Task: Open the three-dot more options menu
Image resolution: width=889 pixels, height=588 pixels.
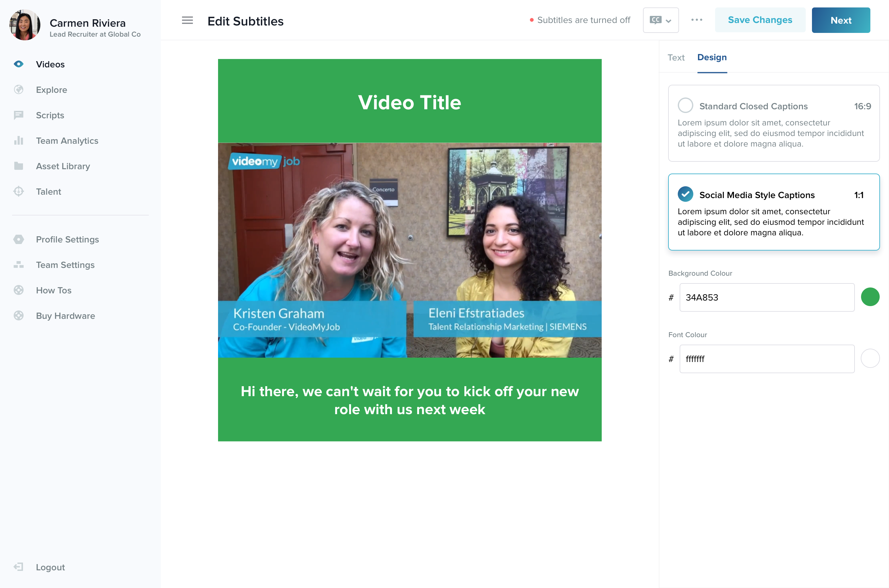Action: point(697,20)
